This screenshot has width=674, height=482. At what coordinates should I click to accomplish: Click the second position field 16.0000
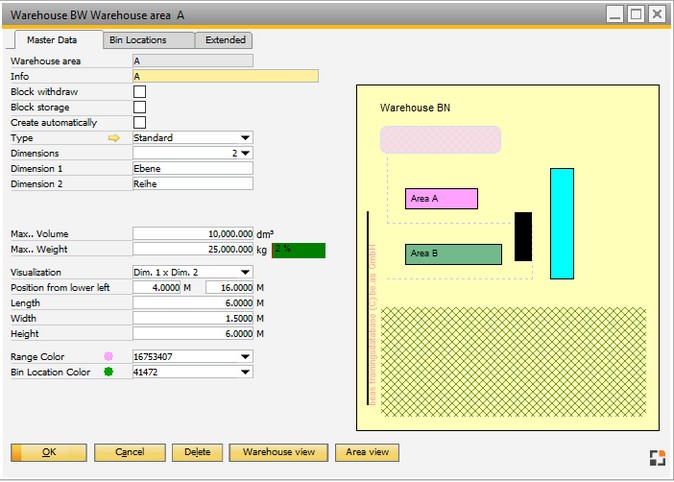[x=230, y=288]
